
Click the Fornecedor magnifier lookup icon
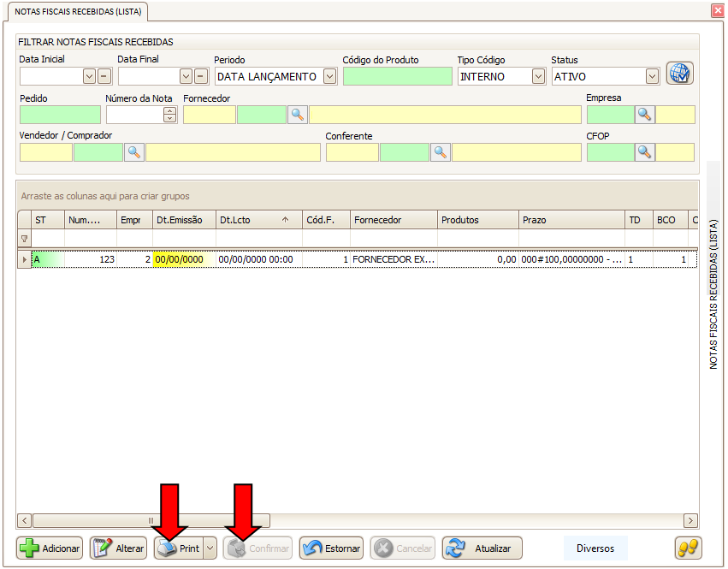297,115
